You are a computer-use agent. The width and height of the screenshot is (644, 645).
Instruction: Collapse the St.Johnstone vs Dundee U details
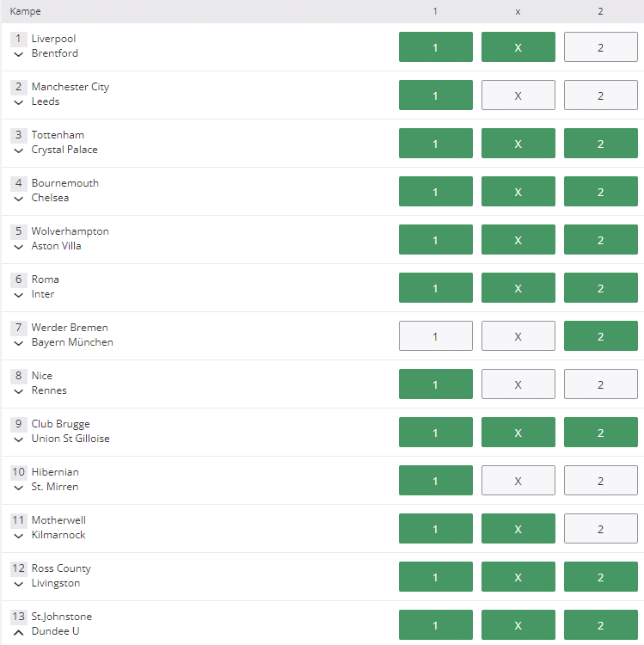(19, 632)
